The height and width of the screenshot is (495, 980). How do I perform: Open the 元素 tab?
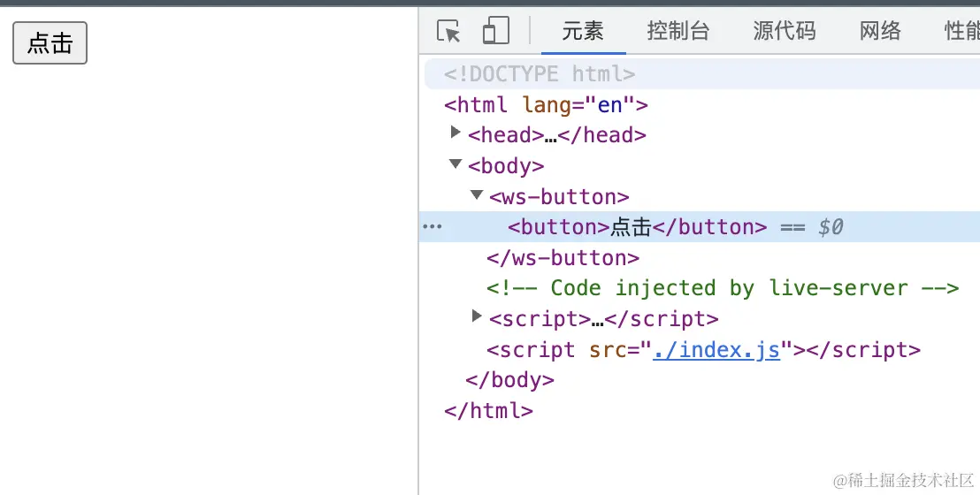pyautogui.click(x=583, y=31)
